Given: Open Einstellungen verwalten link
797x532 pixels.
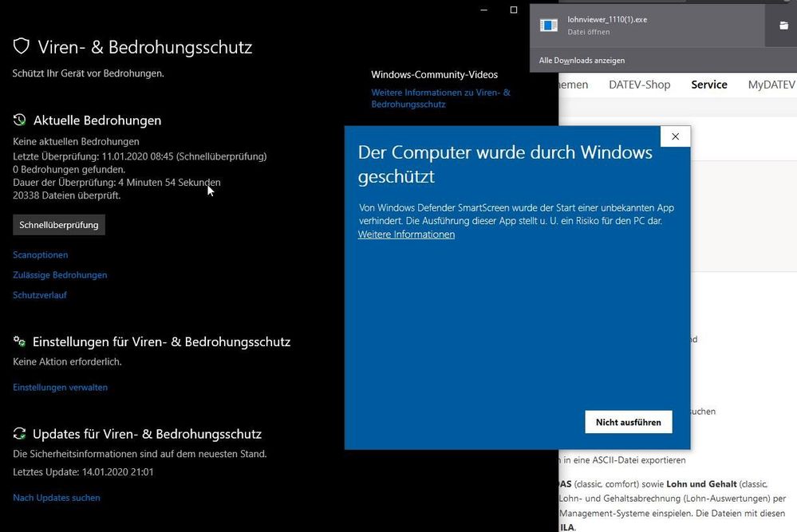Looking at the screenshot, I should [60, 387].
